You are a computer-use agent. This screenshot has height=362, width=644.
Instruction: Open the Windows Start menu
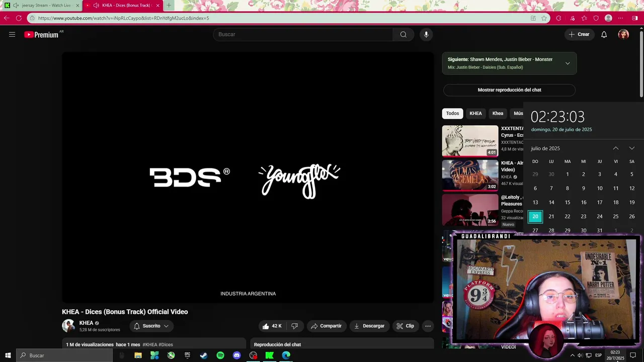pyautogui.click(x=8, y=355)
